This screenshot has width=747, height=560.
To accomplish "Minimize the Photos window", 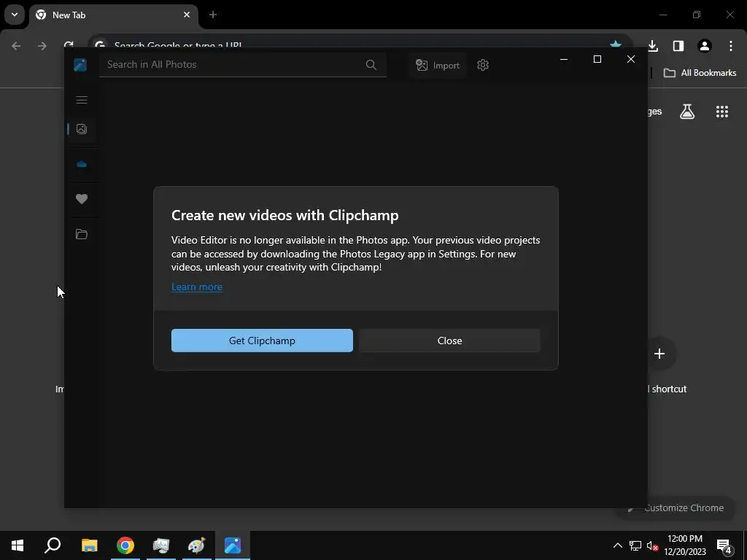I will [x=564, y=59].
